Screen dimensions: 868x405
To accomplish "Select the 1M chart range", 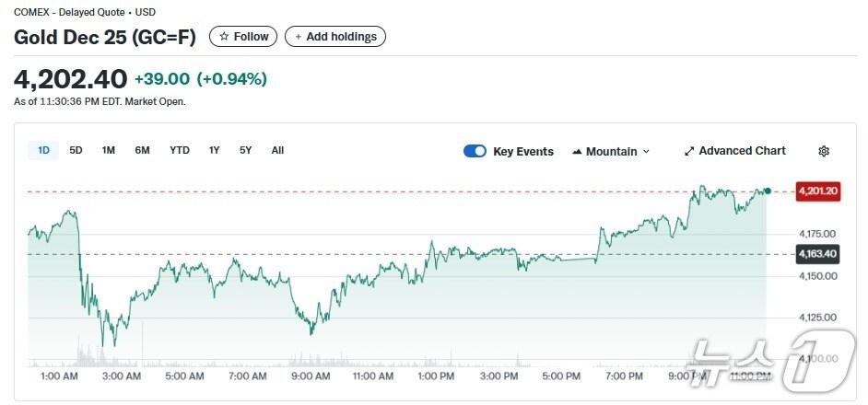I will 108,150.
